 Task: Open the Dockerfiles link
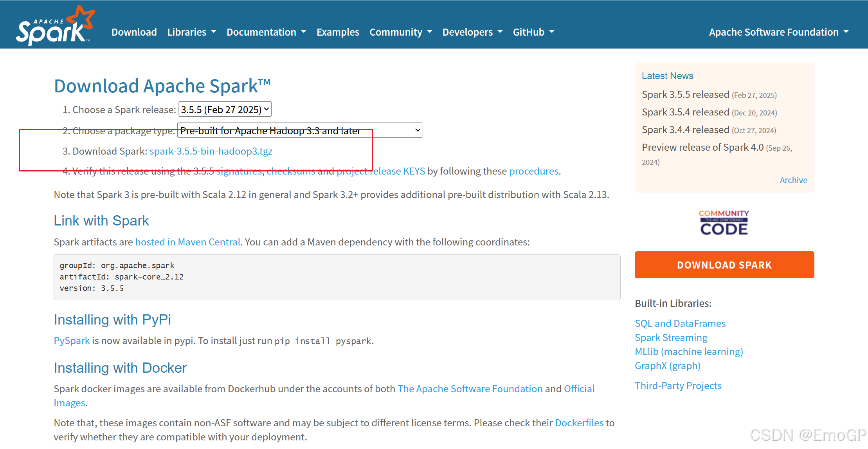(x=579, y=423)
